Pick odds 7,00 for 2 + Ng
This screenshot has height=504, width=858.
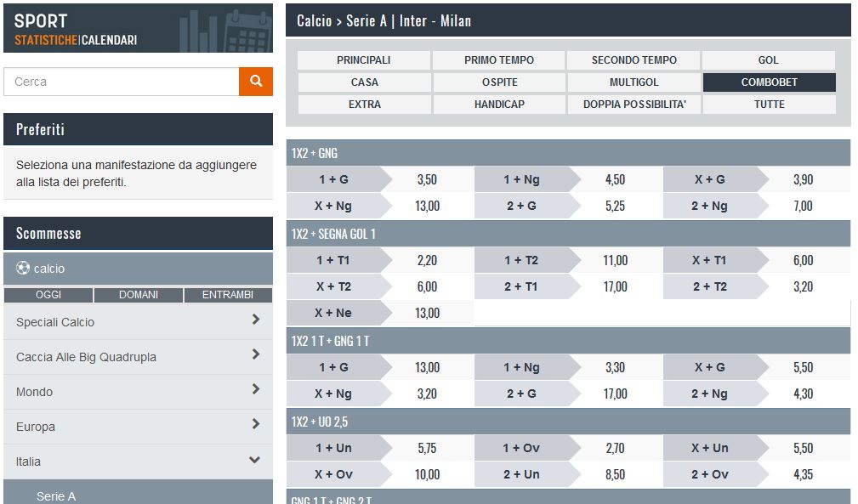pyautogui.click(x=804, y=206)
